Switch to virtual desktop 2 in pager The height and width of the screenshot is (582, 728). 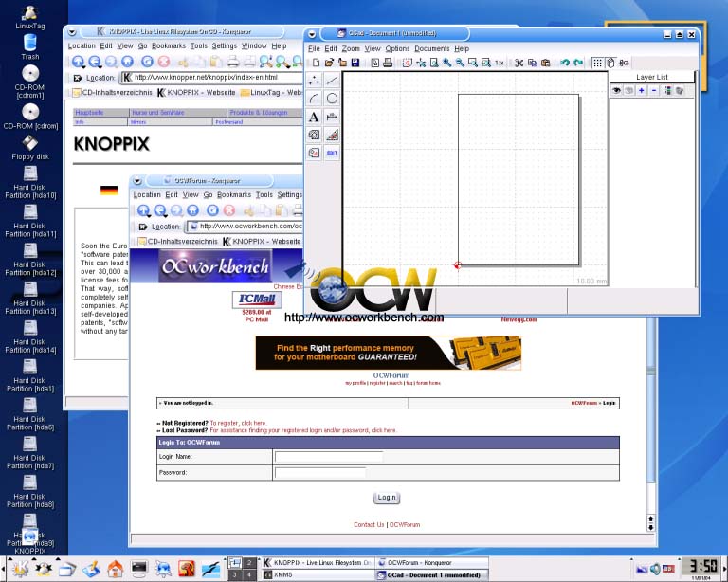click(x=249, y=563)
